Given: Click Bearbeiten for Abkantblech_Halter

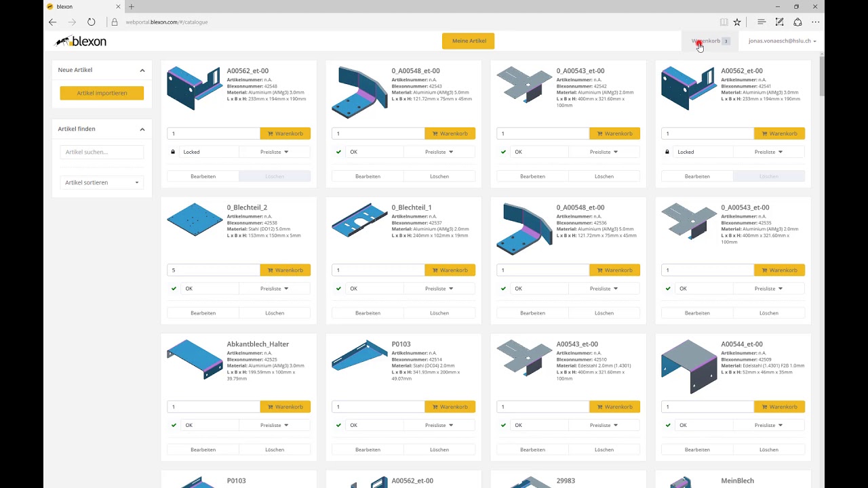Looking at the screenshot, I should tap(203, 449).
